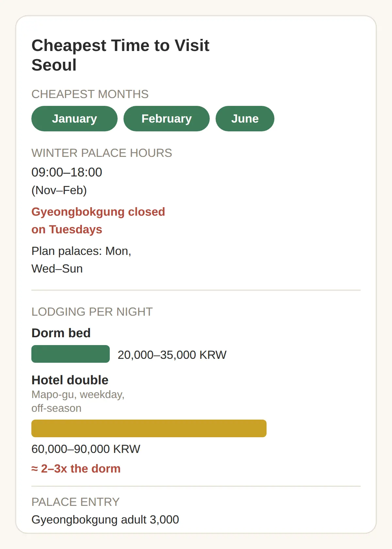
Task: Click the green dorm bed price bar
Action: pos(71,354)
